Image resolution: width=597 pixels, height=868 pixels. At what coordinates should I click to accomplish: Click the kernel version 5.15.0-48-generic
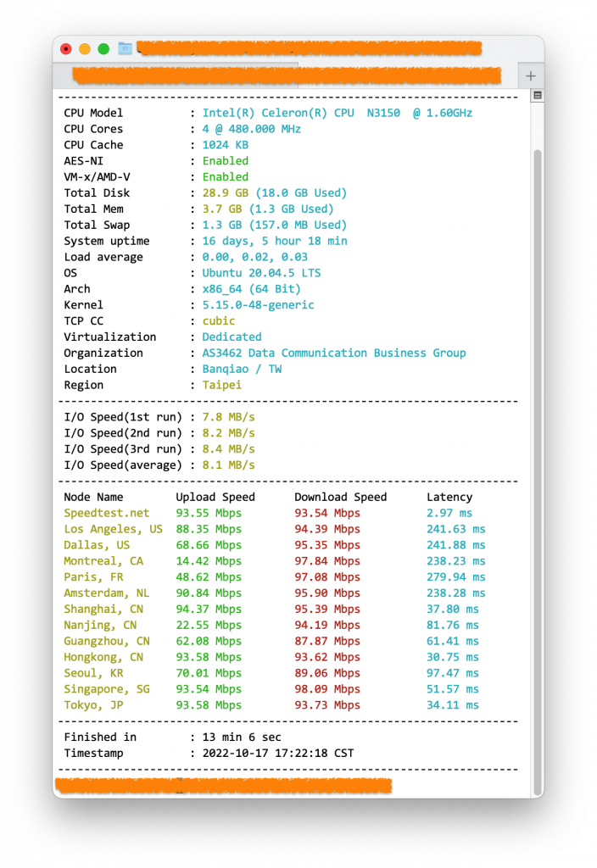tap(258, 305)
